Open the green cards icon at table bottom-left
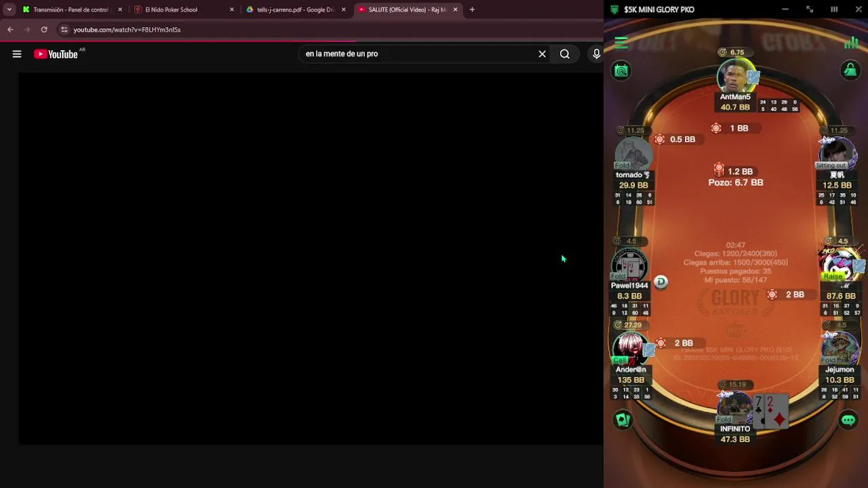Viewport: 868px width, 488px height. pos(623,420)
